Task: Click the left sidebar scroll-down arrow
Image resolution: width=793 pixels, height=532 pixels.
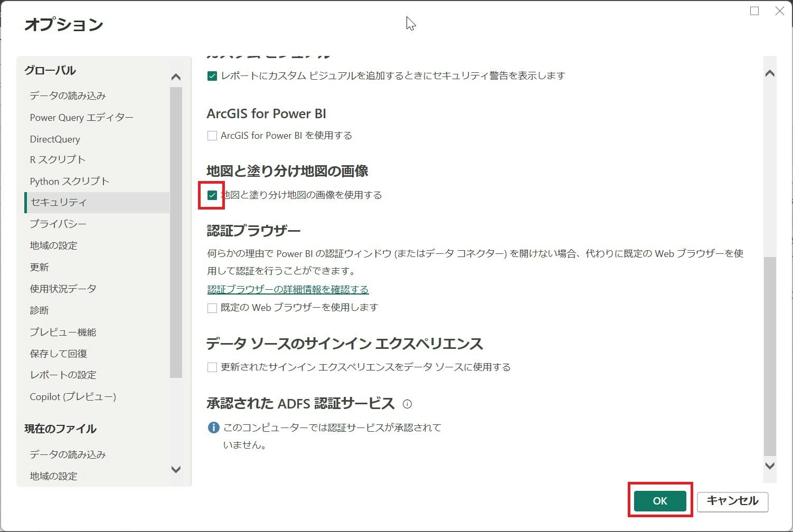Action: point(176,469)
